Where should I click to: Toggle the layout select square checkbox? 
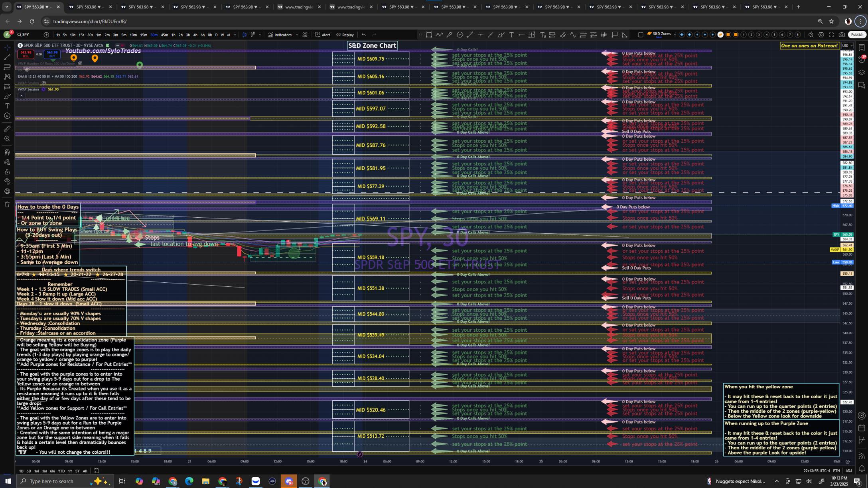[640, 35]
